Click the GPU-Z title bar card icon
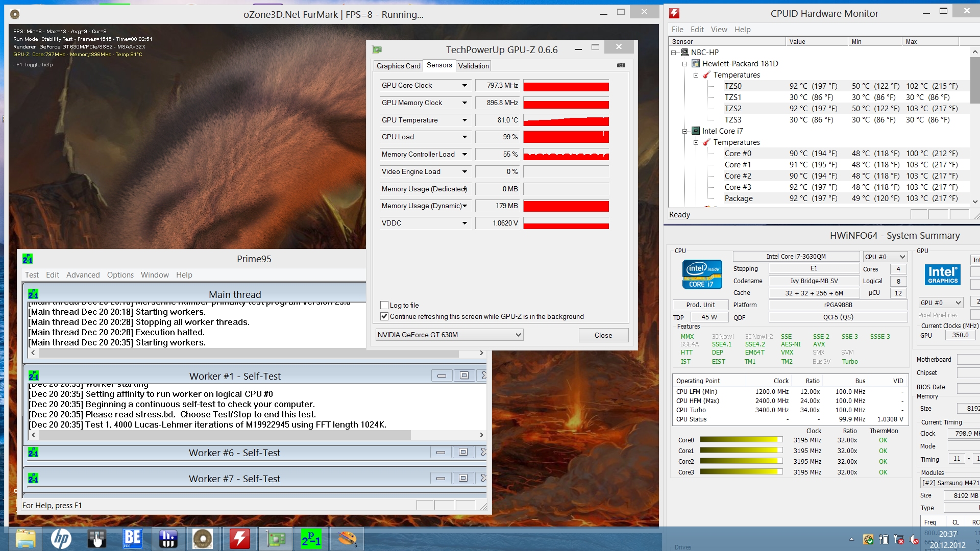The width and height of the screenshot is (980, 551). point(377,49)
